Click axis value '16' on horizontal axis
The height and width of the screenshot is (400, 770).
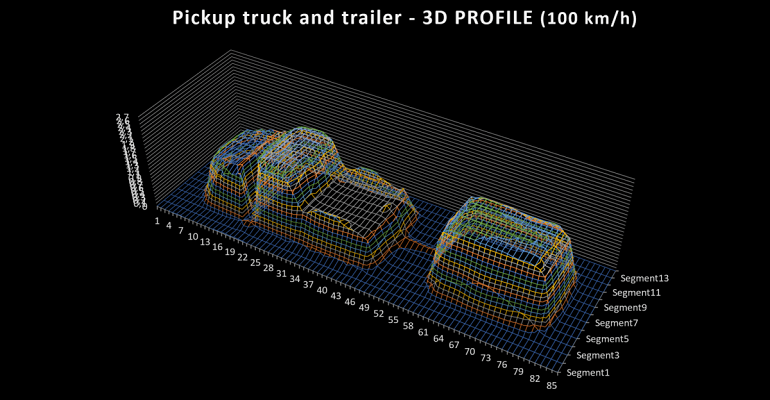[x=217, y=246]
